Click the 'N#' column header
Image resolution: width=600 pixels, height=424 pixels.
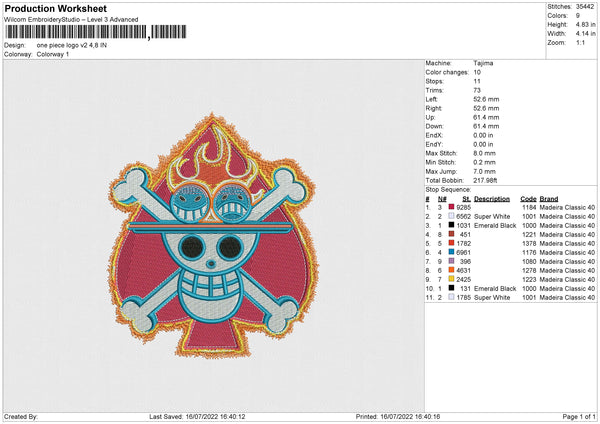coord(442,199)
